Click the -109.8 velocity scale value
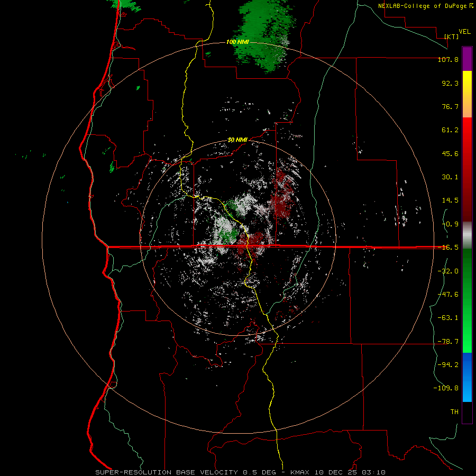The width and height of the screenshot is (476, 476). (x=446, y=388)
